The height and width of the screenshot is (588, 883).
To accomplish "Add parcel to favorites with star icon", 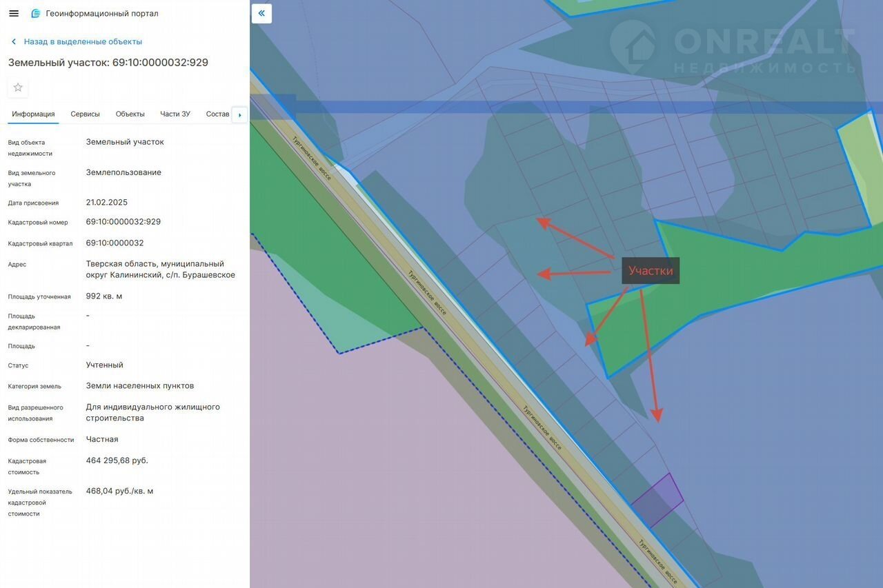I will 18,88.
